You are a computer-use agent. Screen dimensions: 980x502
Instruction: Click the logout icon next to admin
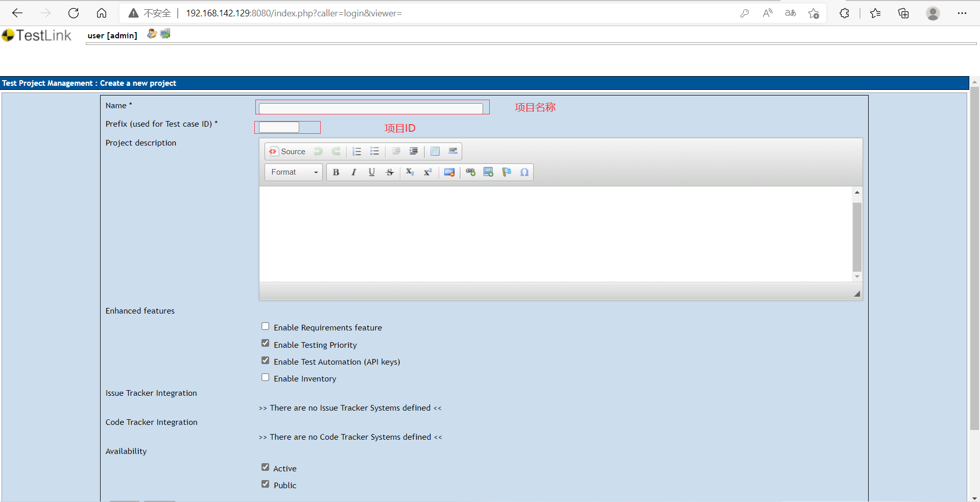[x=165, y=34]
